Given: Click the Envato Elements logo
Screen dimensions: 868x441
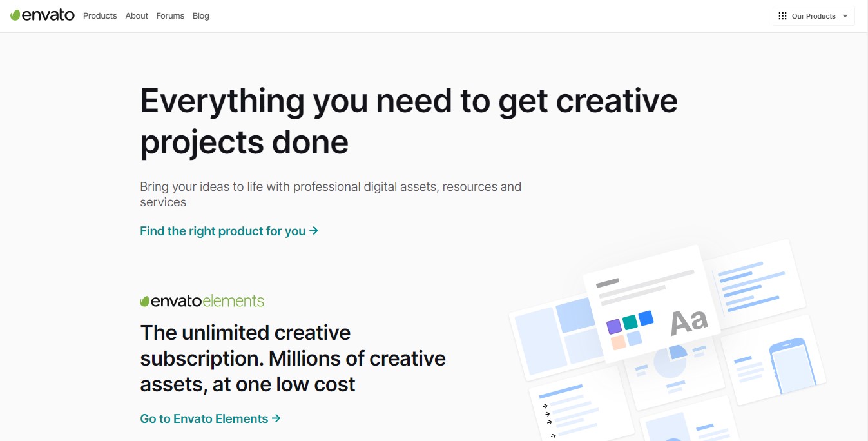Looking at the screenshot, I should pos(202,300).
